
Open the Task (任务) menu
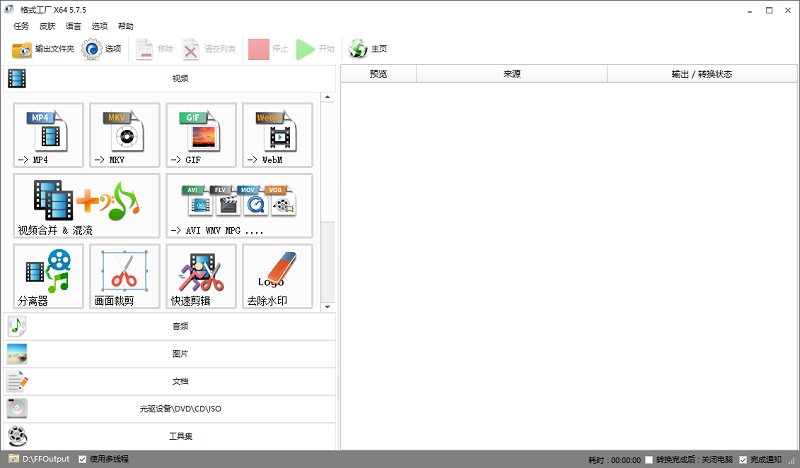click(21, 26)
